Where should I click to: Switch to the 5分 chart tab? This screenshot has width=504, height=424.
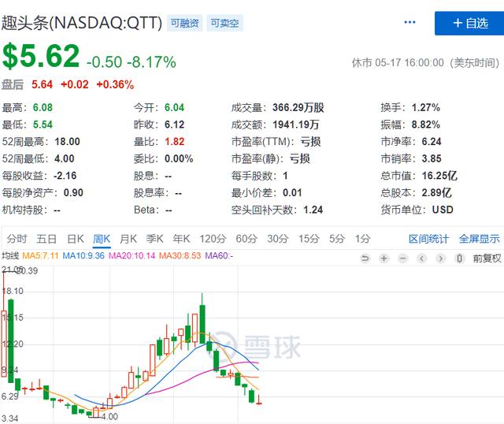point(337,239)
